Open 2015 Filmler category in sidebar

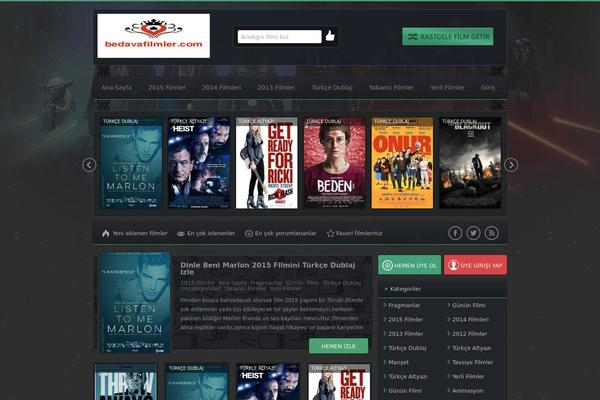[x=405, y=319]
